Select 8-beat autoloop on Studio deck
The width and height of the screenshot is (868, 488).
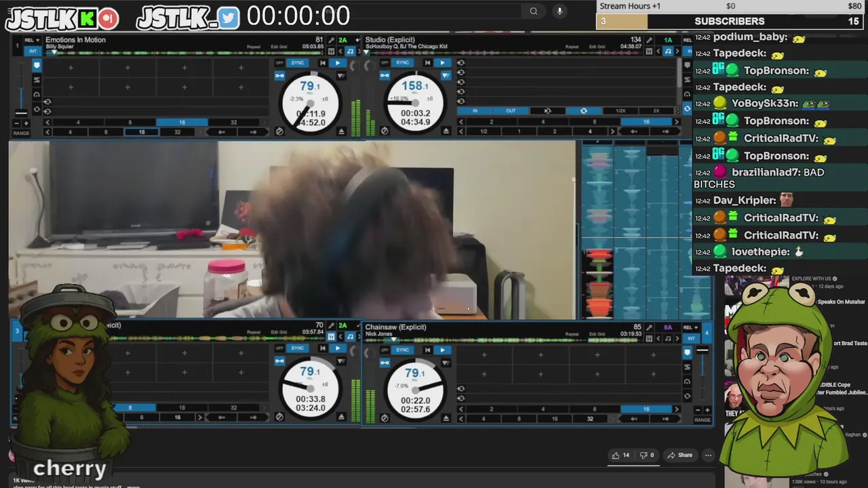(595, 122)
